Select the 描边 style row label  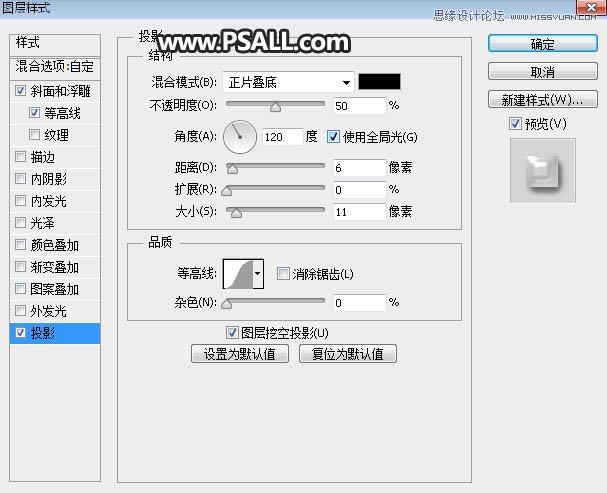coord(43,157)
